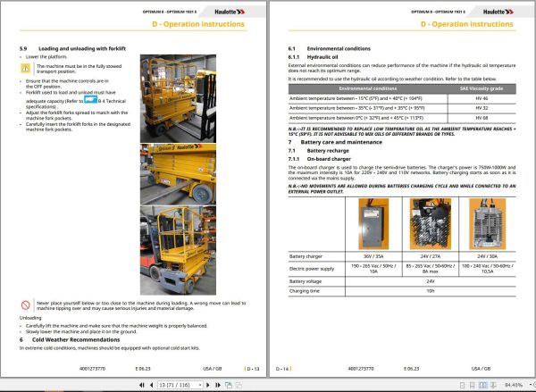Click the right page 'D - Operation instructions' title

(x=467, y=24)
